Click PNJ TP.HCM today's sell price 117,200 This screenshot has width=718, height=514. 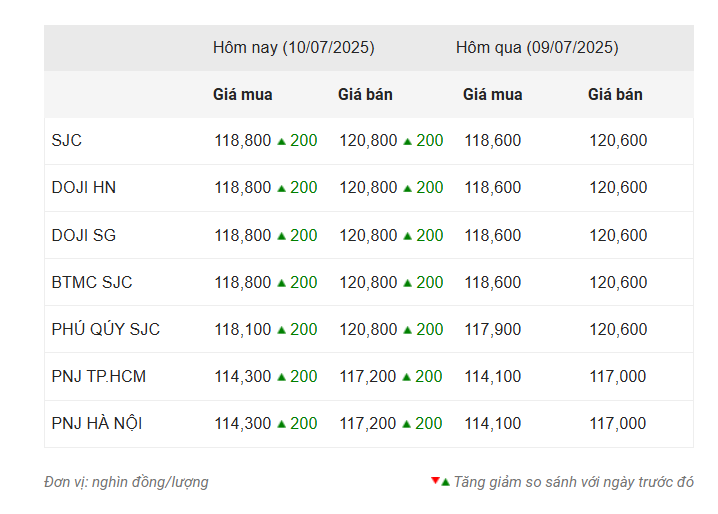tap(367, 376)
